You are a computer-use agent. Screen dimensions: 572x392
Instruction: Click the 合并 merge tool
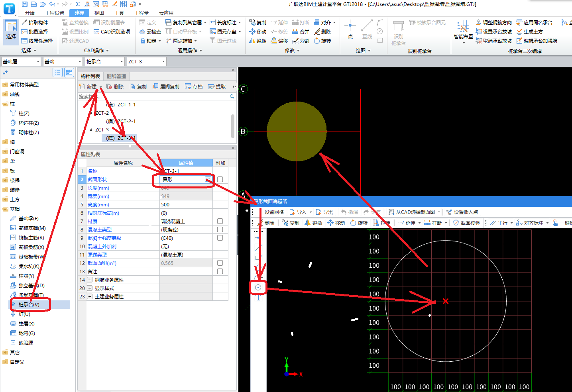click(301, 31)
